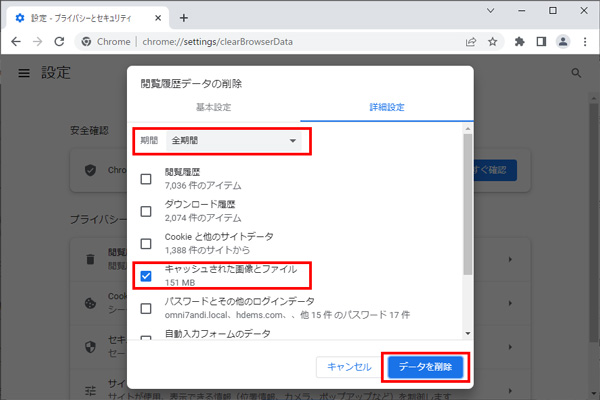Bookmark this page with the star icon
This screenshot has width=600, height=400.
(492, 42)
